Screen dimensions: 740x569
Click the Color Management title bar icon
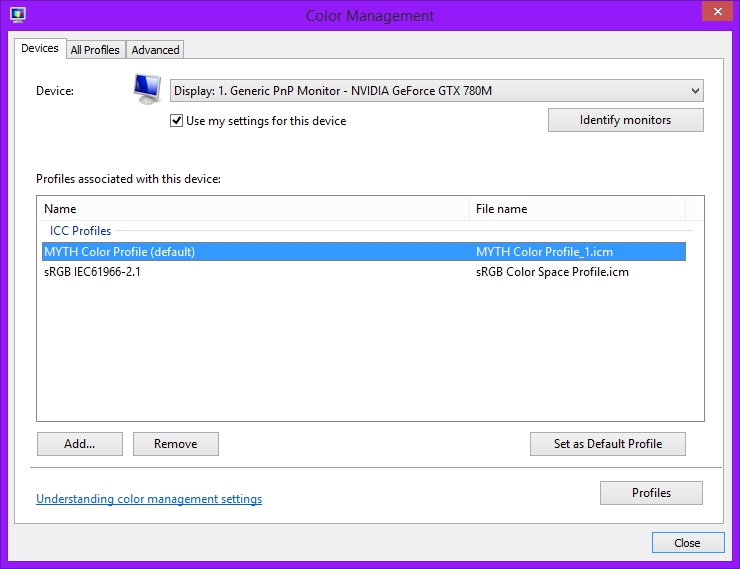(x=18, y=15)
